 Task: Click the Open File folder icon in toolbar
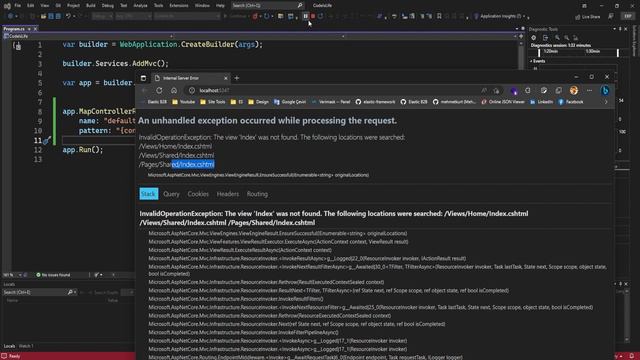(x=43, y=16)
